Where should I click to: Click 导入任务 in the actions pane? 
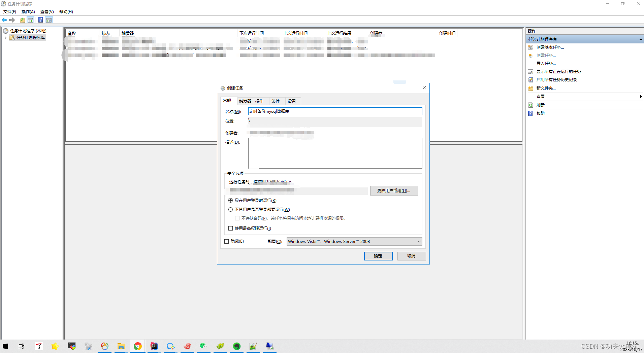pyautogui.click(x=546, y=63)
